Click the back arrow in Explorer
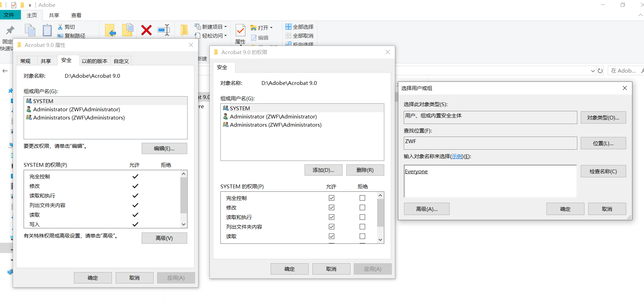Image resolution: width=644 pixels, height=303 pixels. 5,71
